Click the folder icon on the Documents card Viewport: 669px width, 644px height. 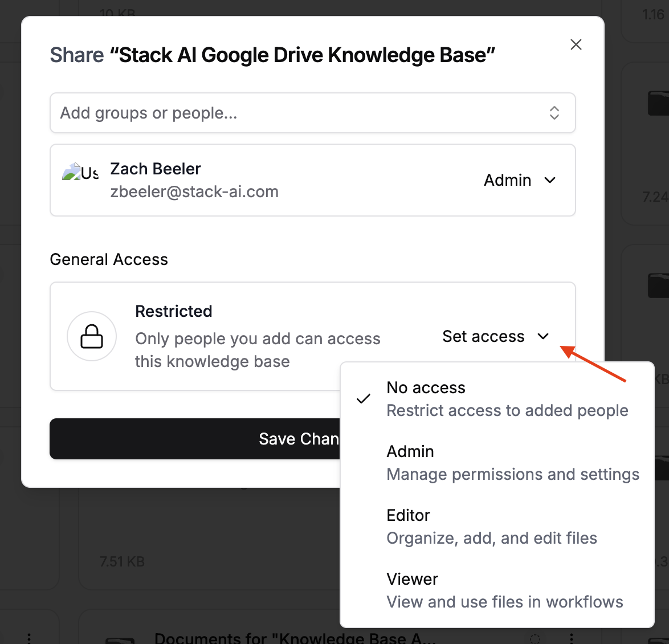click(x=120, y=639)
